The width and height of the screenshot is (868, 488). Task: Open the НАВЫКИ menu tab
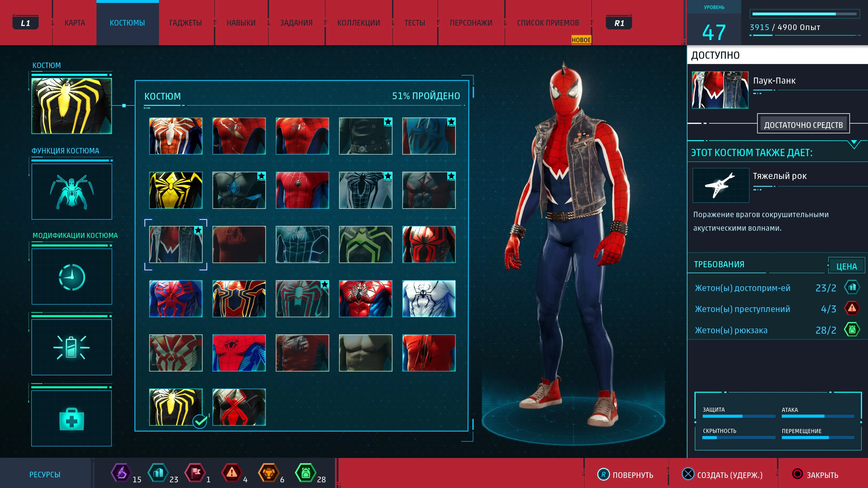241,23
